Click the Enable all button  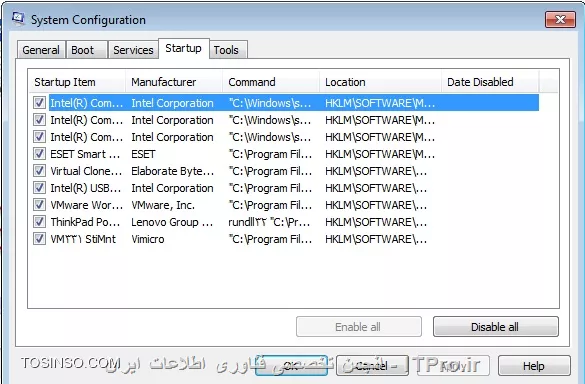[x=359, y=327]
